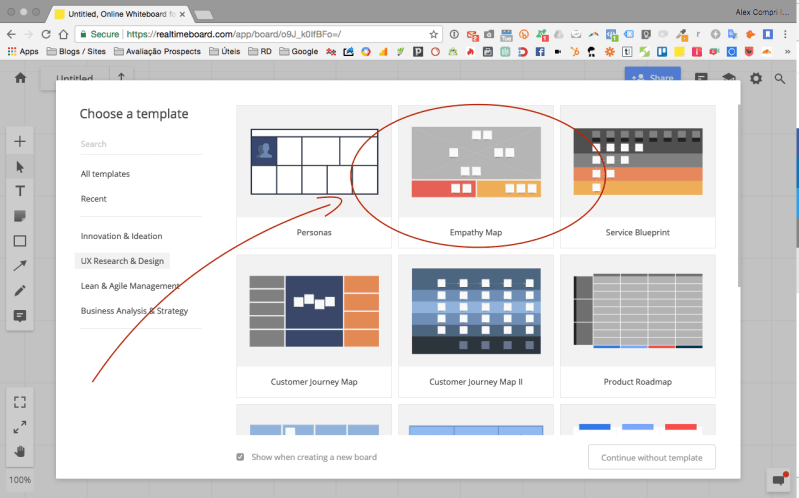Select the Pen drawing tool
The width and height of the screenshot is (799, 498).
(x=20, y=291)
